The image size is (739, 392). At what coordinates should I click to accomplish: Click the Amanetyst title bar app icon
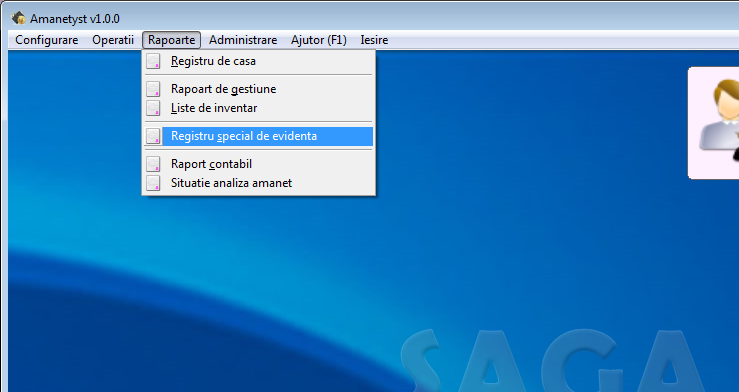(x=18, y=18)
